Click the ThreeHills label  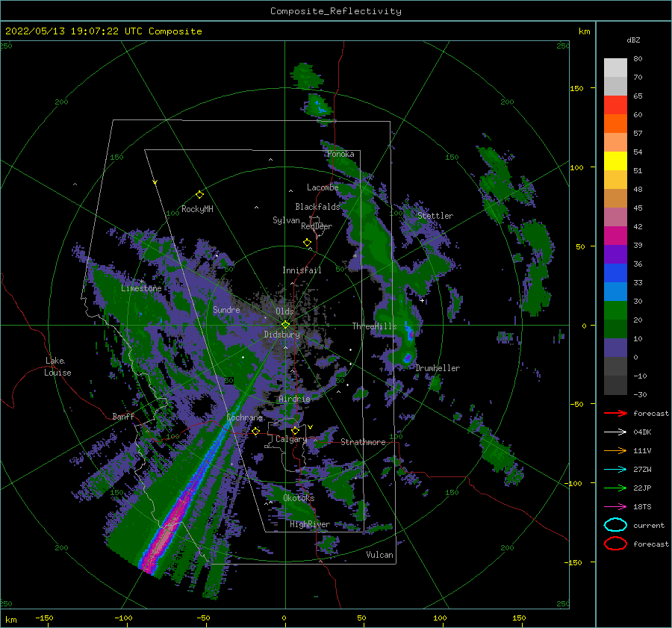tap(375, 326)
